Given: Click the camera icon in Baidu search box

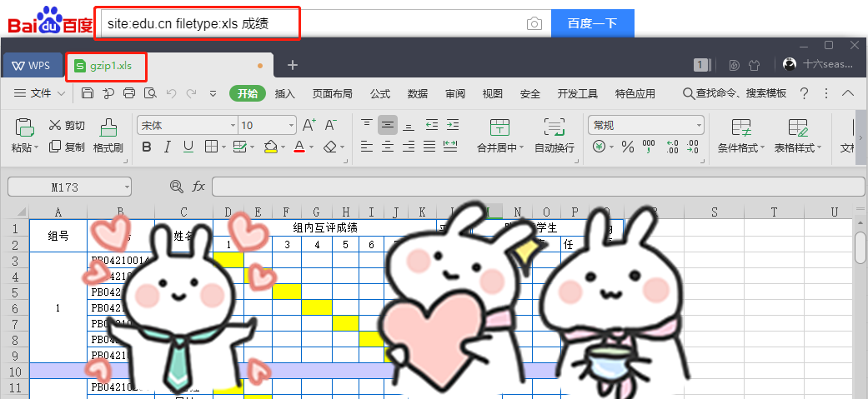Looking at the screenshot, I should coord(534,24).
